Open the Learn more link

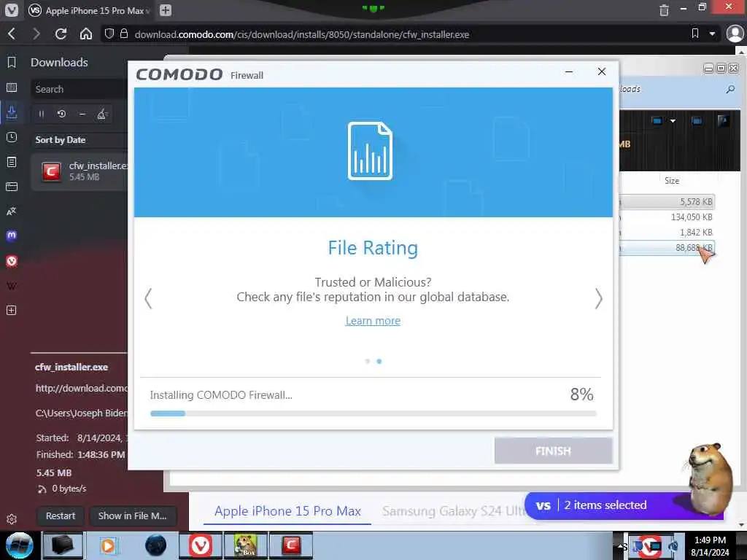(x=373, y=321)
